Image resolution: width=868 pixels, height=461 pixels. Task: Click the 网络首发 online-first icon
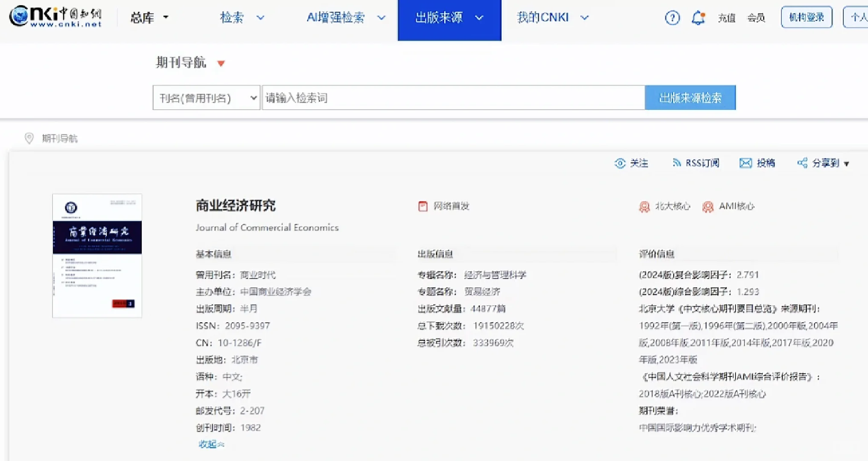(x=422, y=206)
